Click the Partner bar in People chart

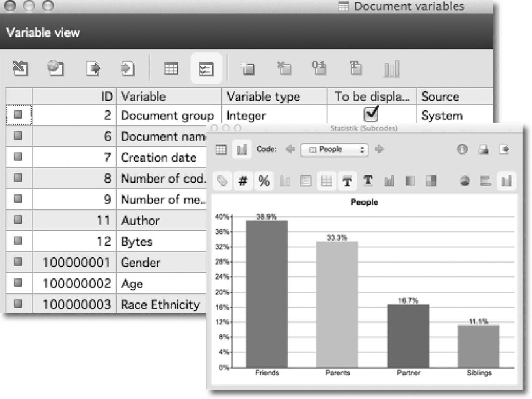pyautogui.click(x=408, y=336)
